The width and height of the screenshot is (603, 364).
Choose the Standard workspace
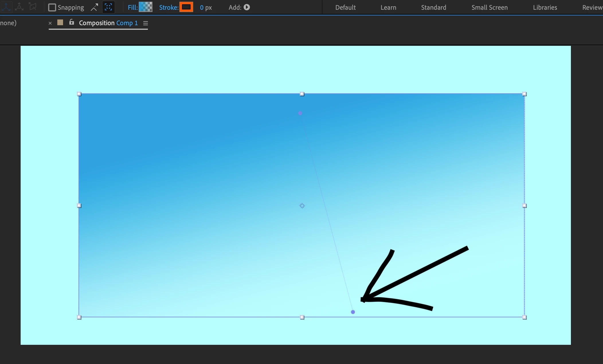[x=433, y=7]
